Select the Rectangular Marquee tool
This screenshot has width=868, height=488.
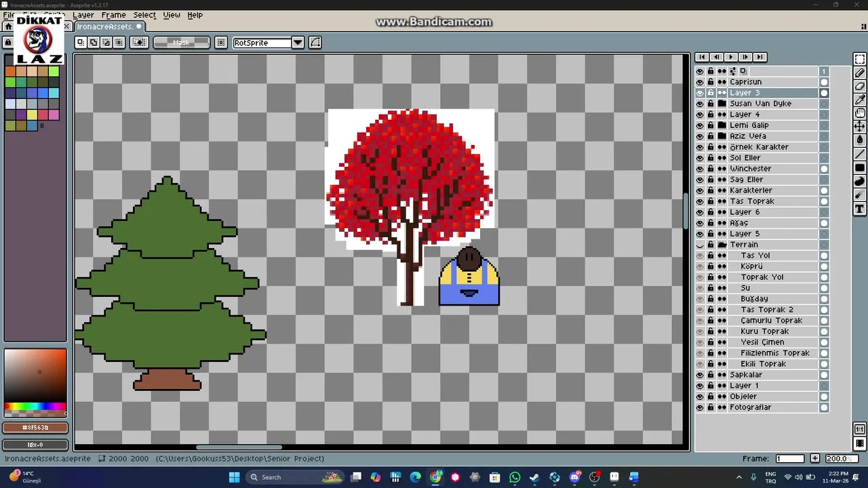pos(859,59)
